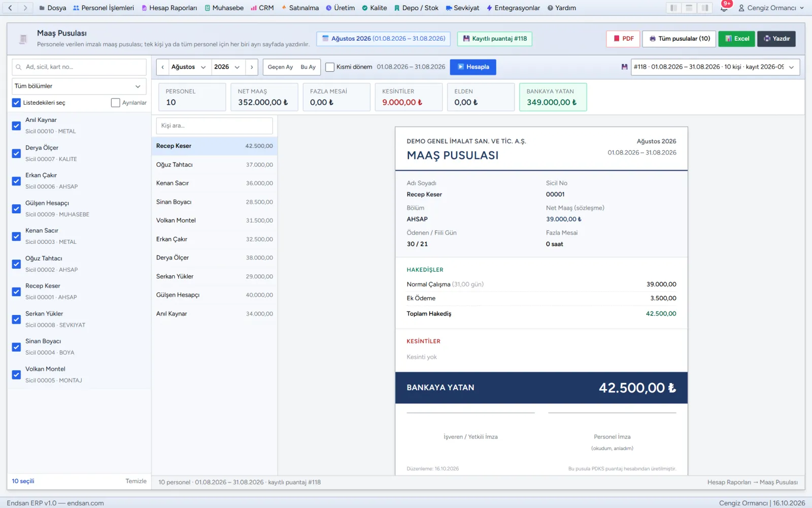Open the Ağustos month dropdown
This screenshot has width=812, height=508.
190,67
